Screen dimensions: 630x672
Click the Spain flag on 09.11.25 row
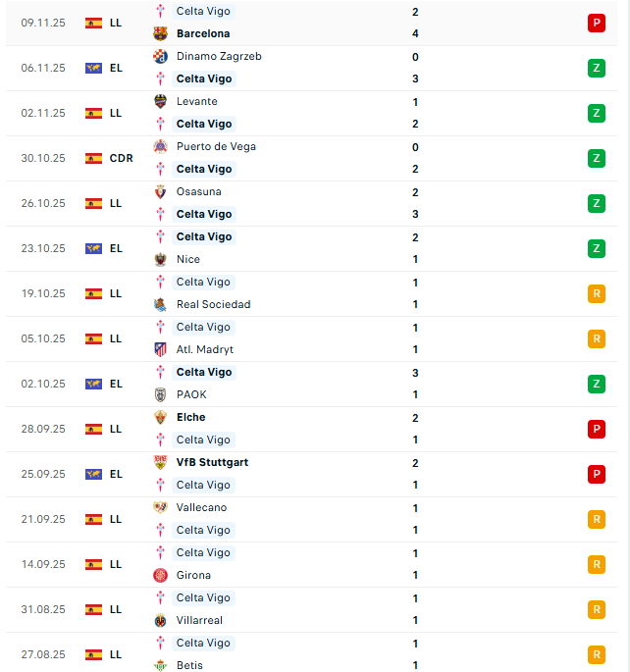coord(93,23)
